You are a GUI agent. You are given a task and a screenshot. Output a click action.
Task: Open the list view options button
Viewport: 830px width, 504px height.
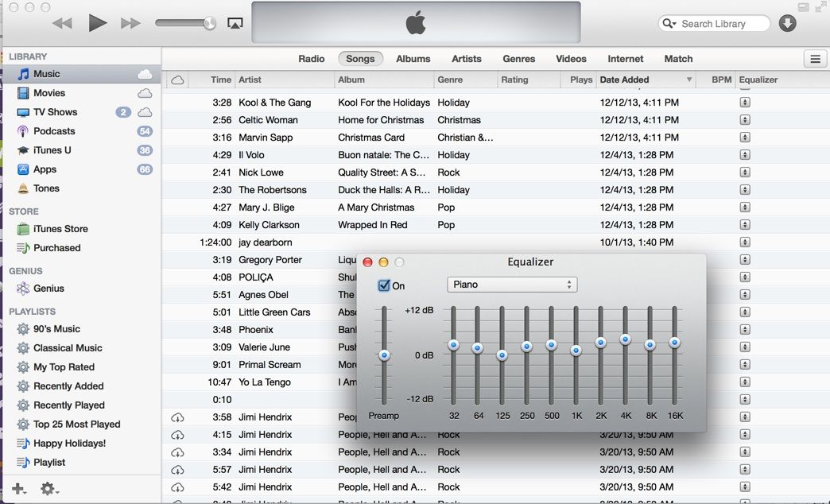(815, 59)
